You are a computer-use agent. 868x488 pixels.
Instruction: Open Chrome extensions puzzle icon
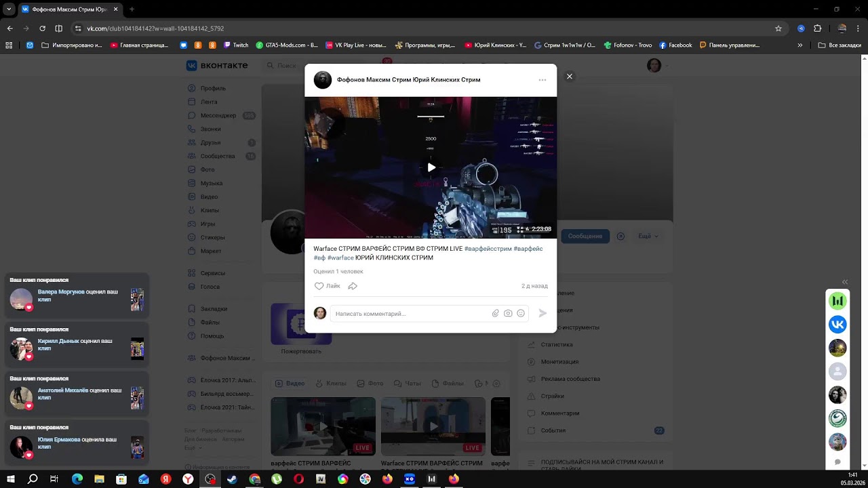[817, 28]
